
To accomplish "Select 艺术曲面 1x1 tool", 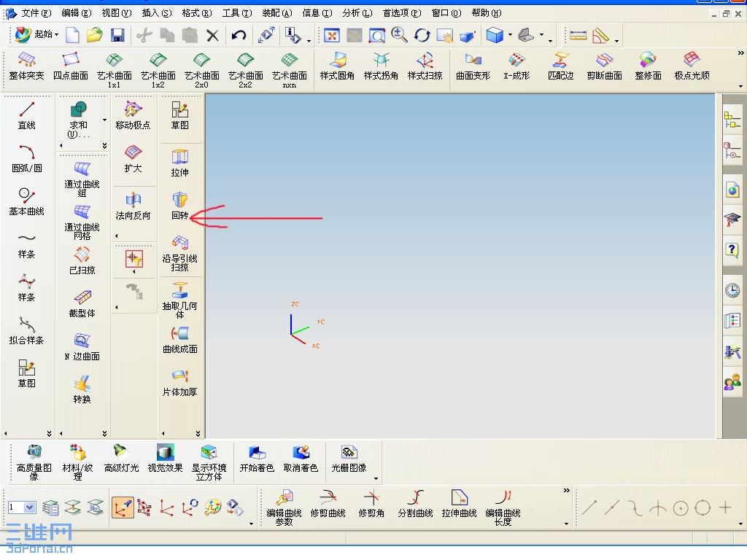I will click(x=115, y=71).
